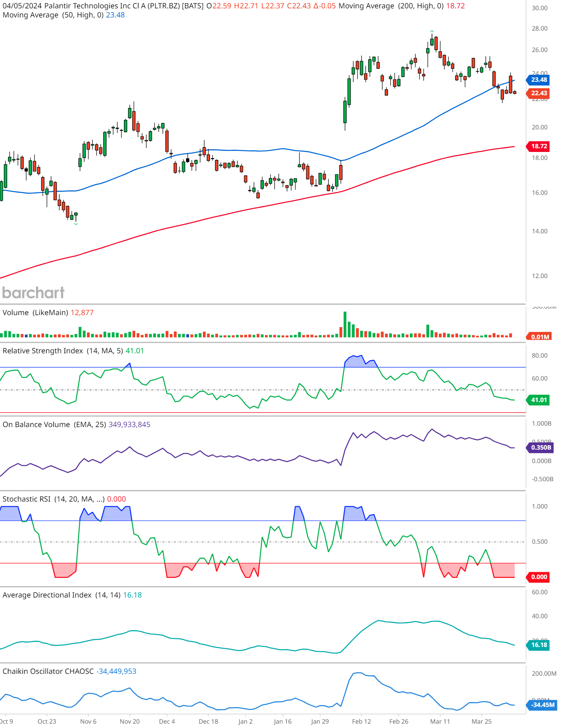Click the 200.00M Chaikin axis label

[x=544, y=674]
